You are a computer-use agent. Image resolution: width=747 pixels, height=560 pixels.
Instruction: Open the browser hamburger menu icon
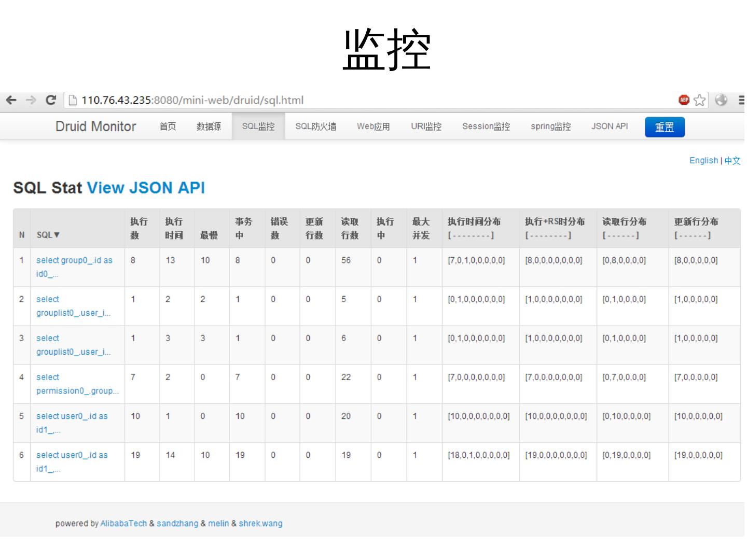point(742,100)
